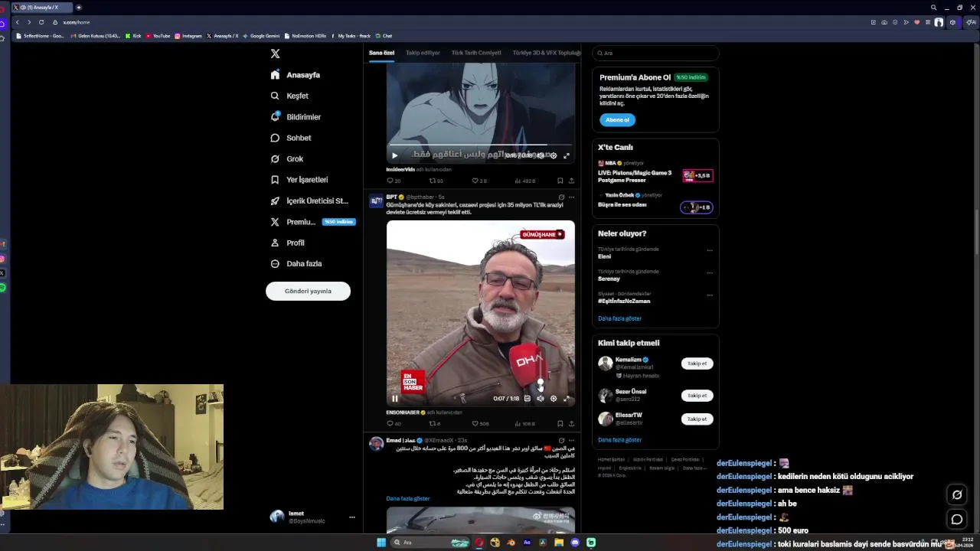Switch to the Takip ediliyor tab
The height and width of the screenshot is (551, 980).
coord(423,53)
